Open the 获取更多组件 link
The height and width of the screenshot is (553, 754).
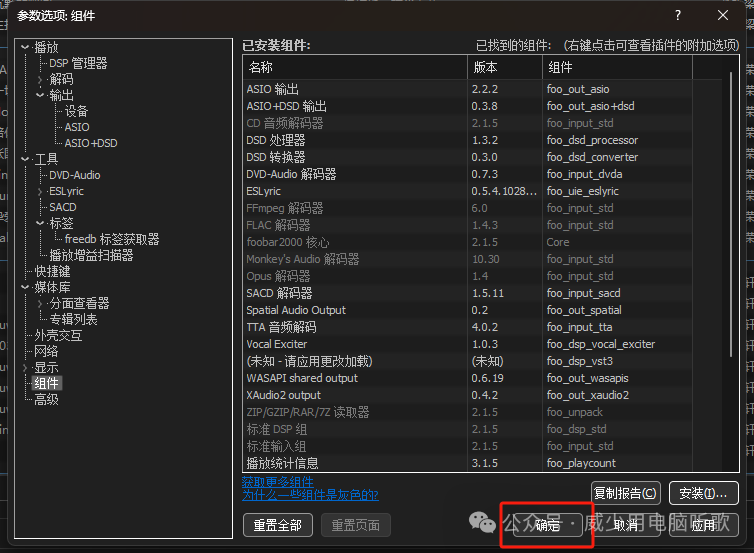pyautogui.click(x=279, y=482)
